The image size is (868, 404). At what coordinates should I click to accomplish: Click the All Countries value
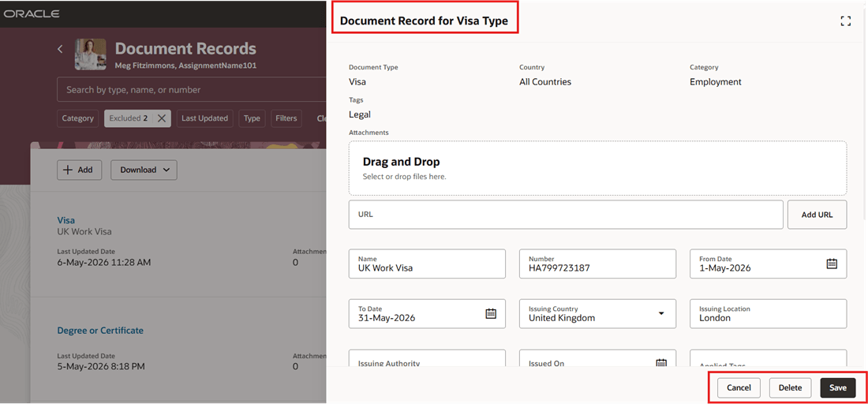[545, 82]
